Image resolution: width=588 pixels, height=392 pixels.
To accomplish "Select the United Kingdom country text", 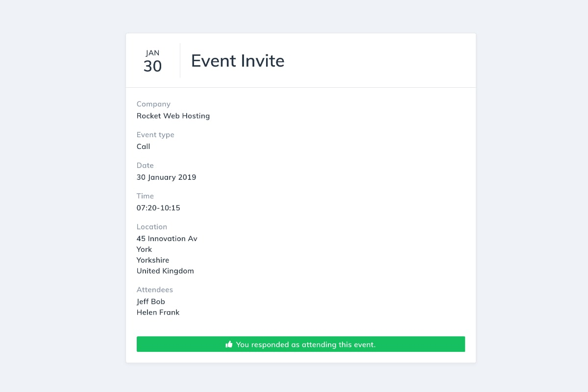I will coord(165,271).
